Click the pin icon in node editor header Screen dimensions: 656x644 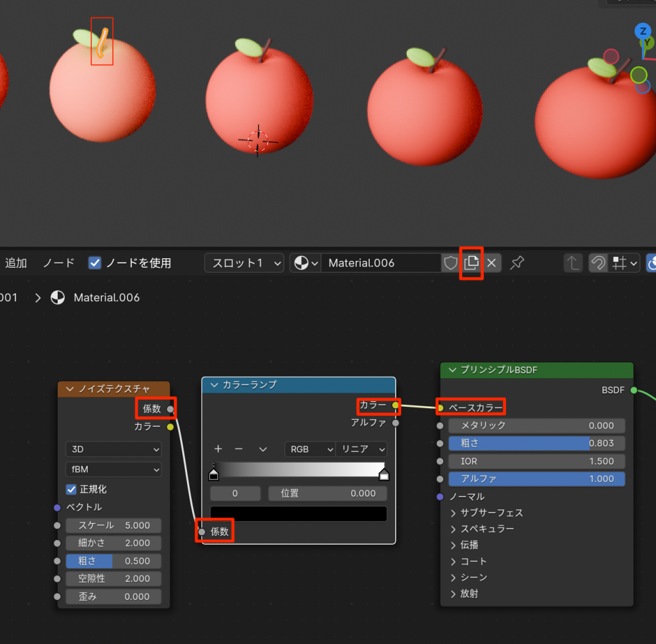[x=516, y=263]
